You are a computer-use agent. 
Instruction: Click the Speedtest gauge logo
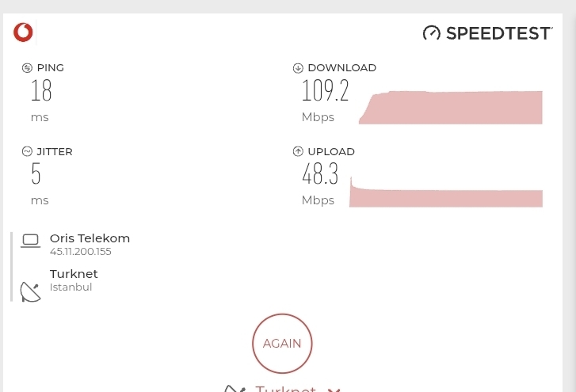(431, 32)
